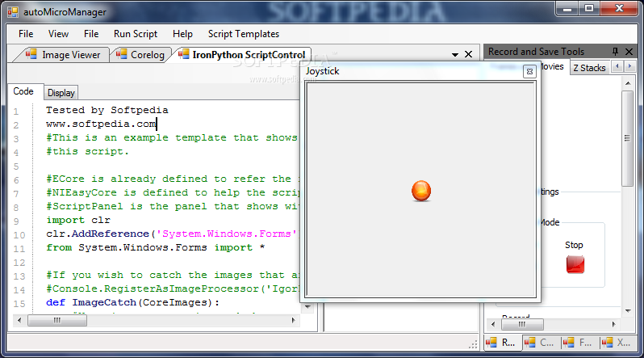This screenshot has width=644, height=358.
Task: Click code line 'import clr'
Action: 78,220
